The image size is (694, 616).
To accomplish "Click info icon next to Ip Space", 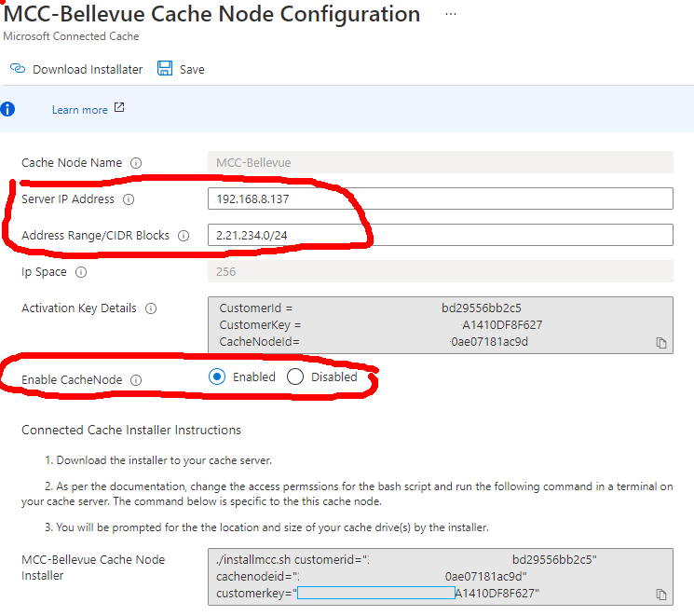I will [x=81, y=273].
